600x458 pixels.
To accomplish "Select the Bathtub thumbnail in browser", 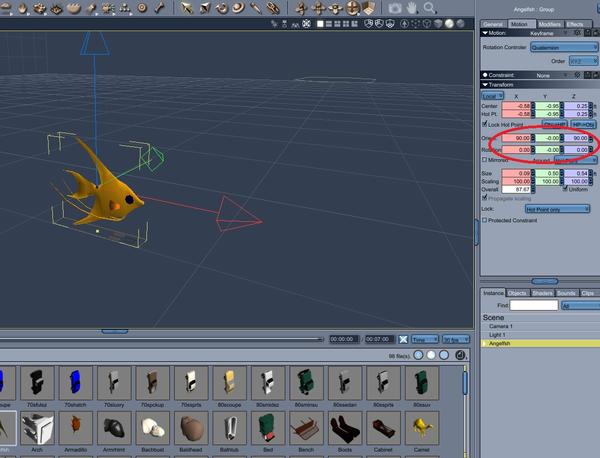I will [x=229, y=428].
